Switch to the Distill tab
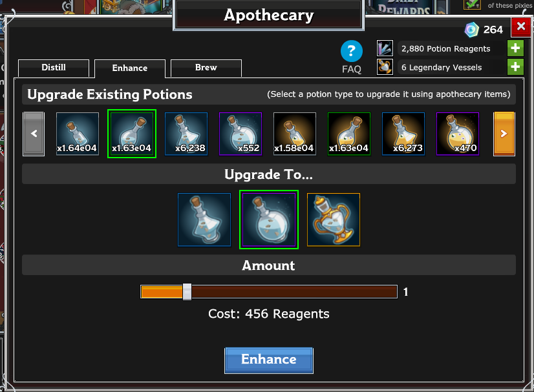Screen dimensions: 534x392 click(54, 68)
